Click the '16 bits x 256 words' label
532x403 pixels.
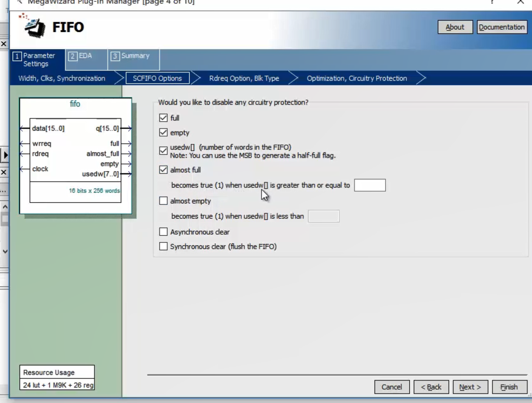94,191
